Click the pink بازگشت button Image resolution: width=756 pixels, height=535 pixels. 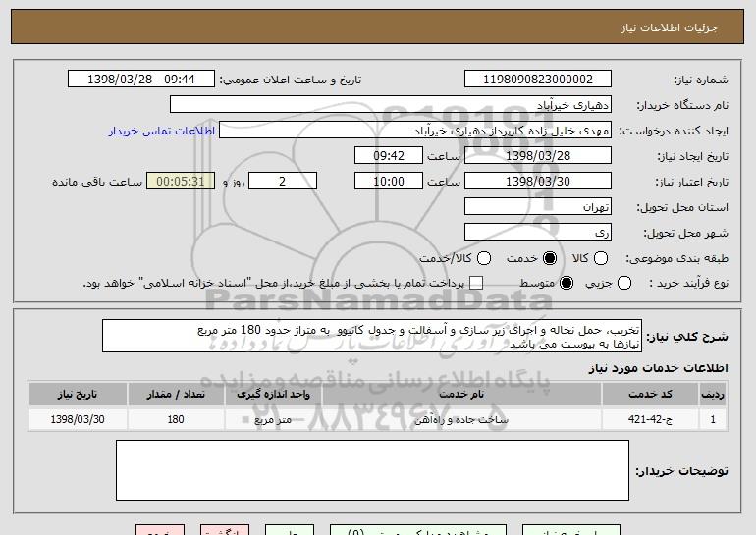point(225,530)
